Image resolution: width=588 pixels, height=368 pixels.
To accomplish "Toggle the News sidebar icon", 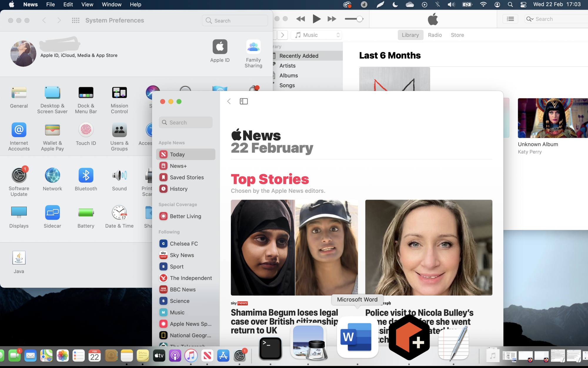I will 244,101.
